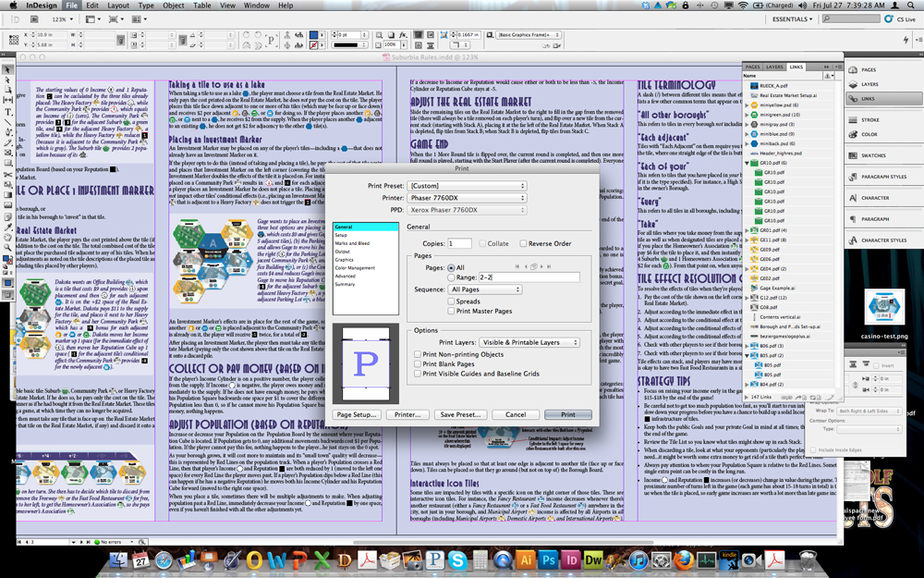The height and width of the screenshot is (578, 924).
Task: Open the Printer dropdown showing Phaser 7760DX
Action: [467, 198]
